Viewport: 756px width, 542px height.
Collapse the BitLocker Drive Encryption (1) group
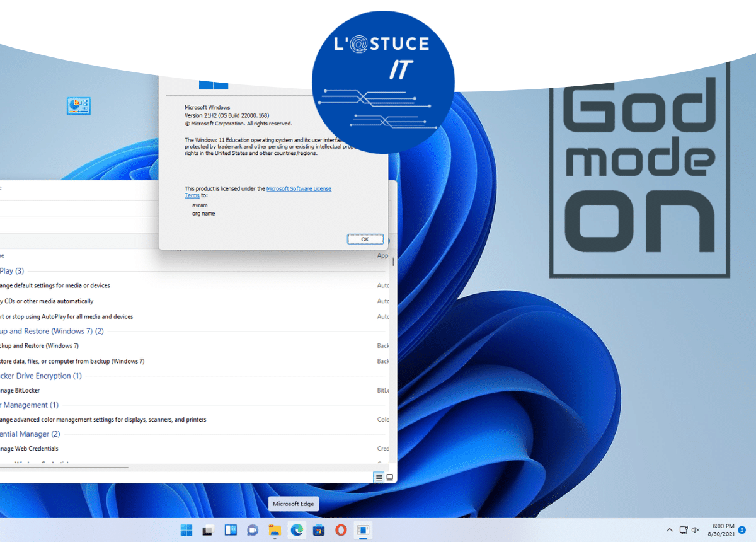point(41,376)
